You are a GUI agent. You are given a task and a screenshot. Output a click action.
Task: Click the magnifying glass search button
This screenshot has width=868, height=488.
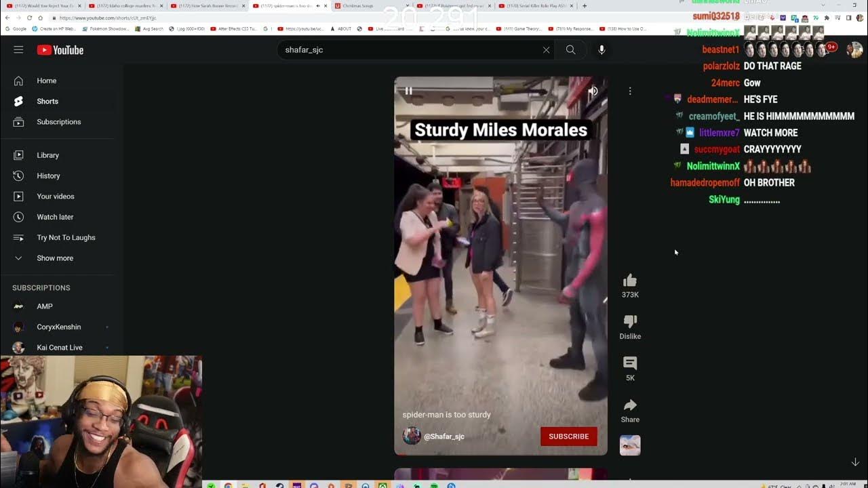[x=571, y=49]
